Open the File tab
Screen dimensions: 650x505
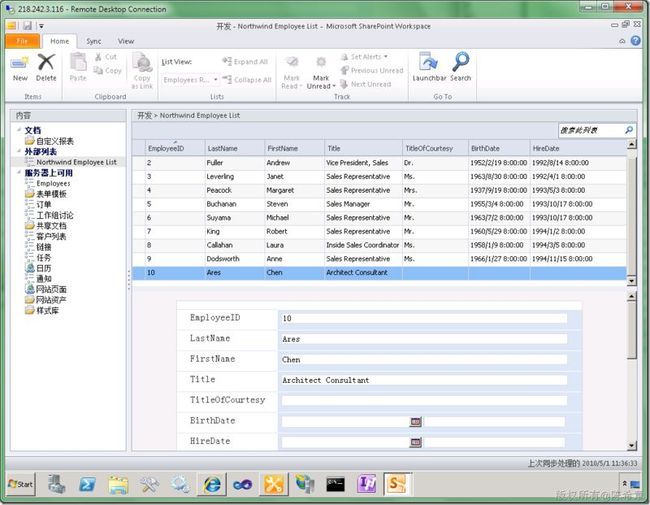(23, 41)
